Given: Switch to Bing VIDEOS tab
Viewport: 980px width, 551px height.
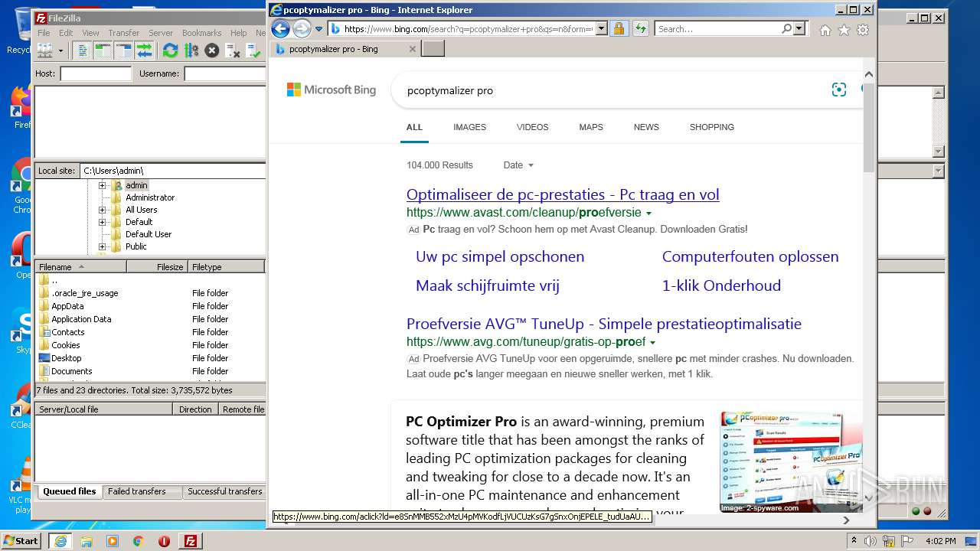Looking at the screenshot, I should click(x=532, y=127).
